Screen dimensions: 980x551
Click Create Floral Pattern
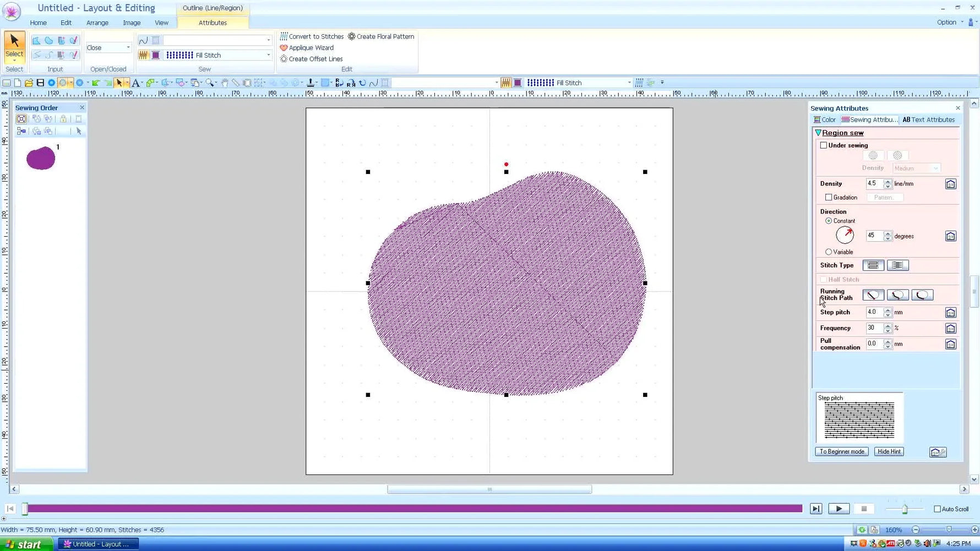[380, 36]
